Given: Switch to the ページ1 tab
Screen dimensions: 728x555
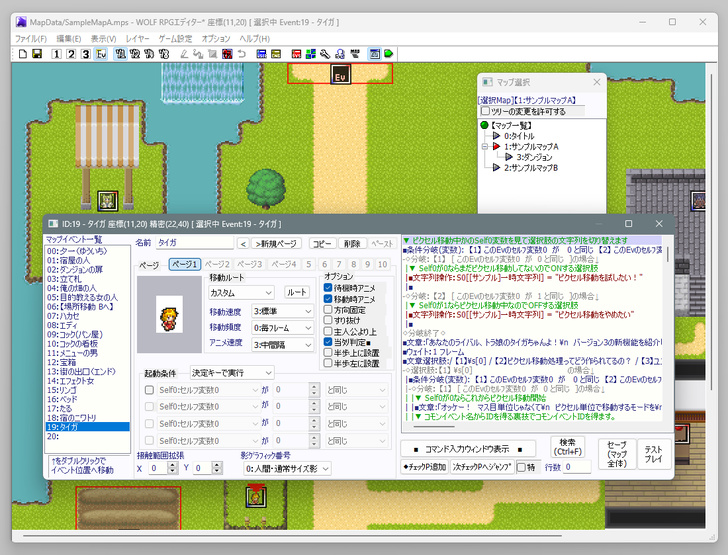Looking at the screenshot, I should pos(185,264).
